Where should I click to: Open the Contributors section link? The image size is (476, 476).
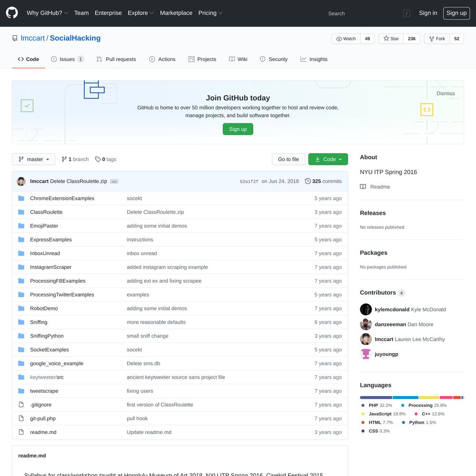point(382,293)
